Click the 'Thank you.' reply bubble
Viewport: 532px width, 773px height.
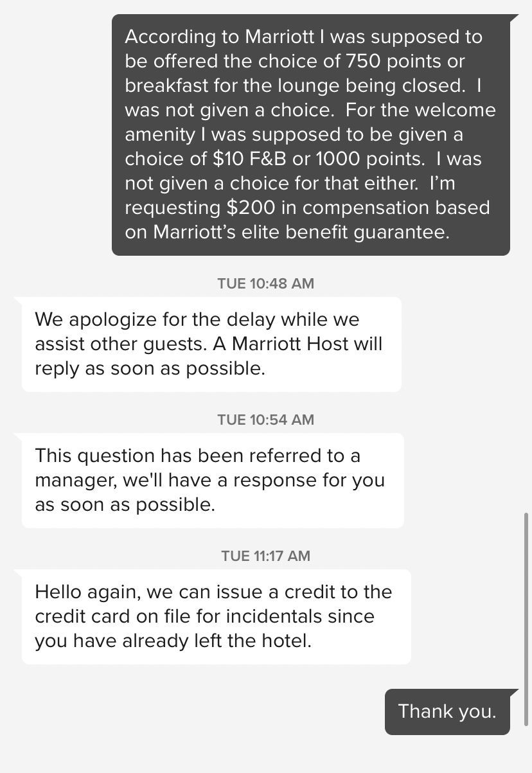pyautogui.click(x=447, y=711)
